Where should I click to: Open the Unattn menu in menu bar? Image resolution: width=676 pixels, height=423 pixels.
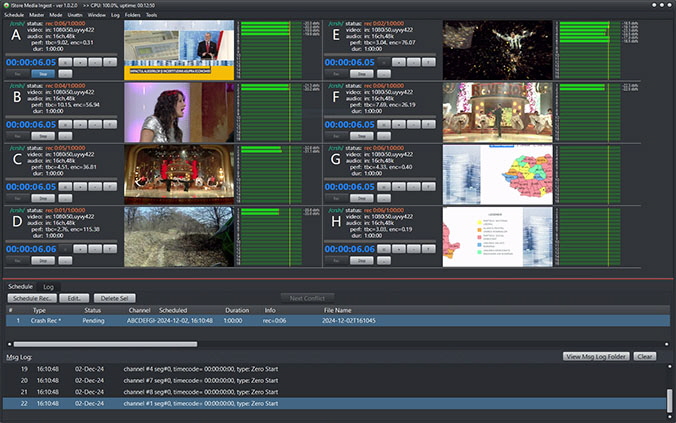pos(75,15)
